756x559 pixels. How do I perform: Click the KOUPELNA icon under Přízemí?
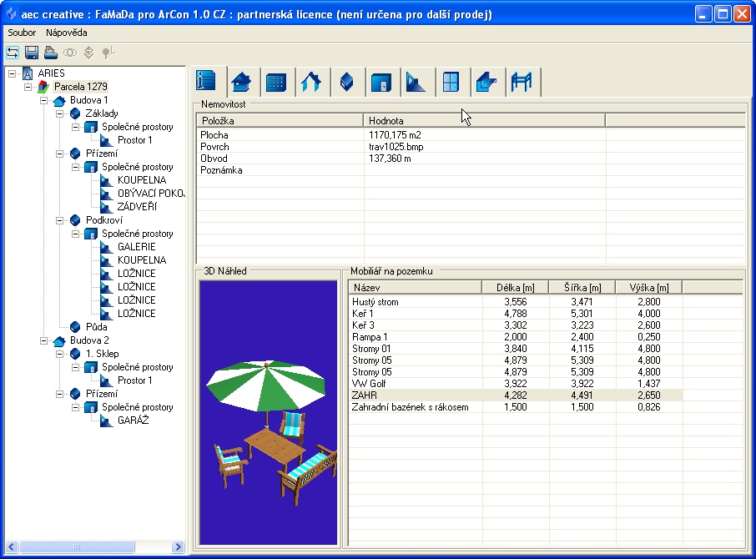tap(107, 180)
